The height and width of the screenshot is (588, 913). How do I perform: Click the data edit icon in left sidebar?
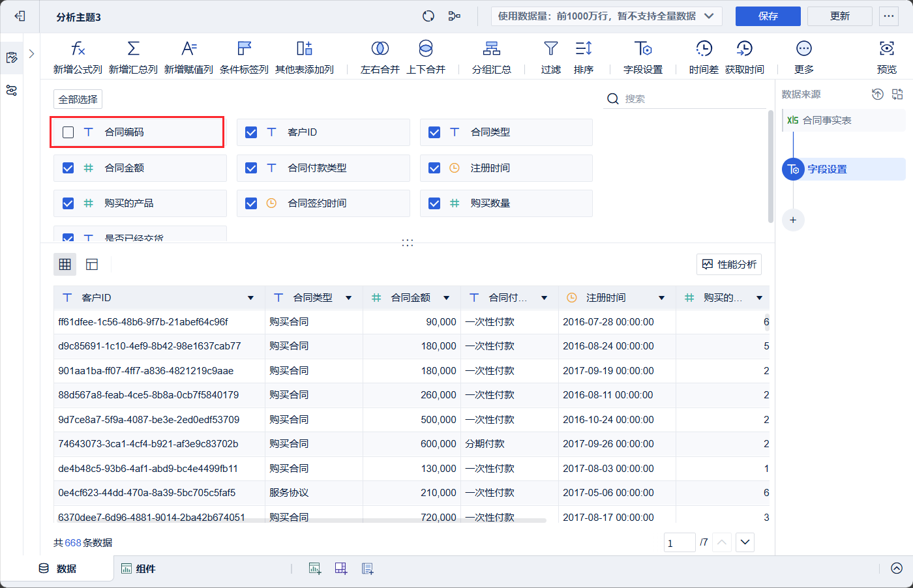click(x=12, y=57)
